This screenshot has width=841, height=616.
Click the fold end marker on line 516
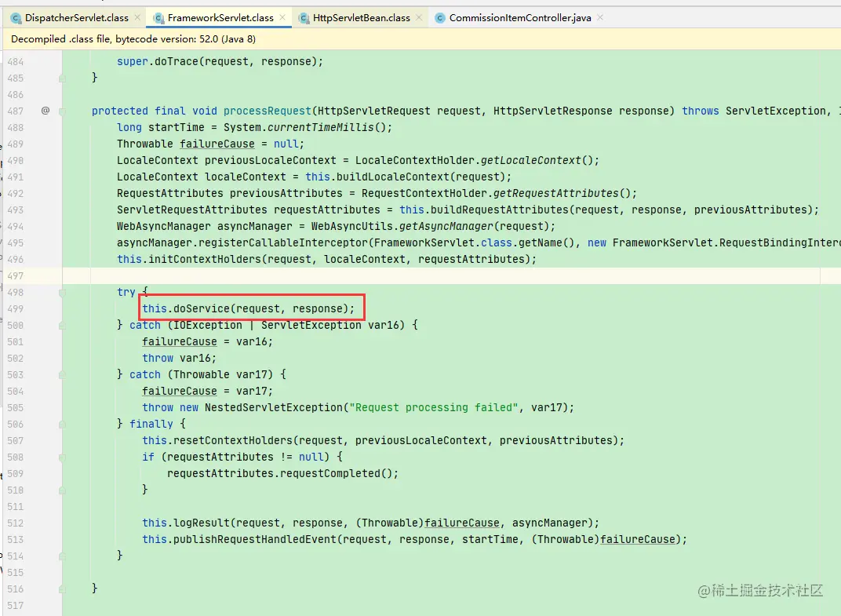(x=62, y=589)
